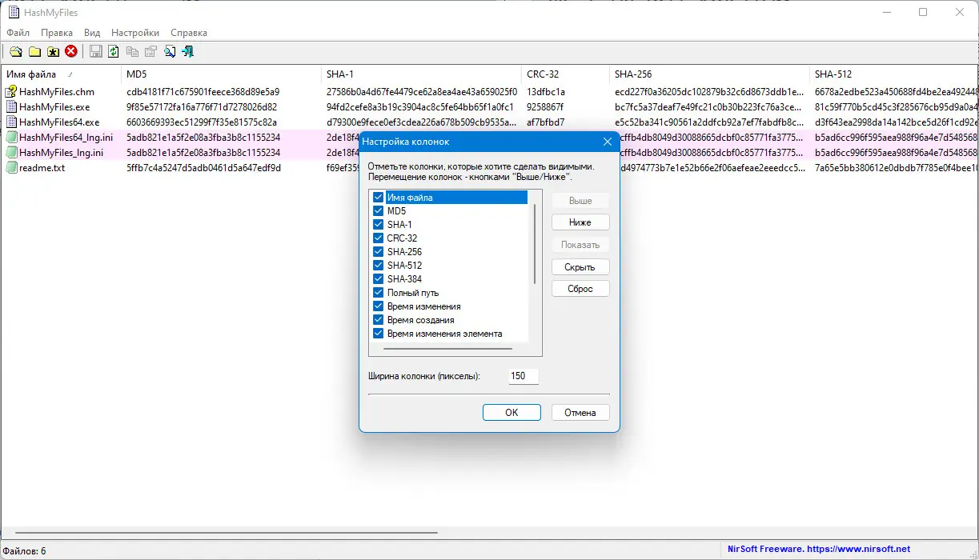Viewport: 979px width, 560px height.
Task: Click the Add Folder toolbar icon
Action: pyautogui.click(x=34, y=52)
